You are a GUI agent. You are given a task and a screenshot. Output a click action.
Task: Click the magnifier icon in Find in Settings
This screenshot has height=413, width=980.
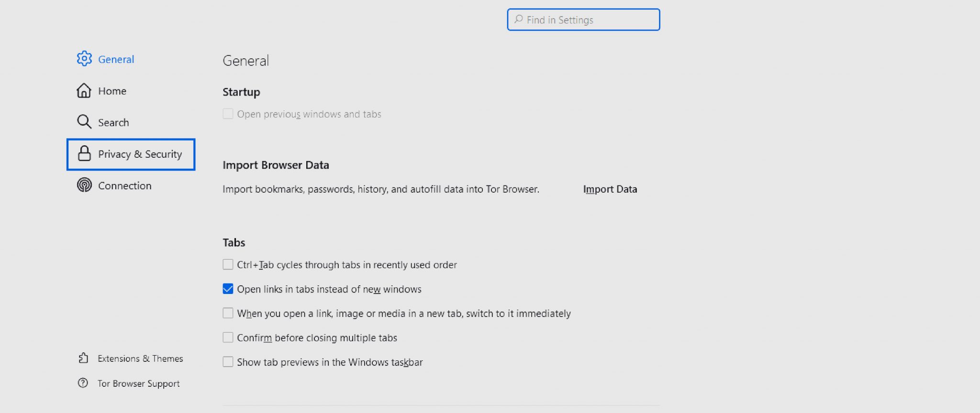(518, 20)
